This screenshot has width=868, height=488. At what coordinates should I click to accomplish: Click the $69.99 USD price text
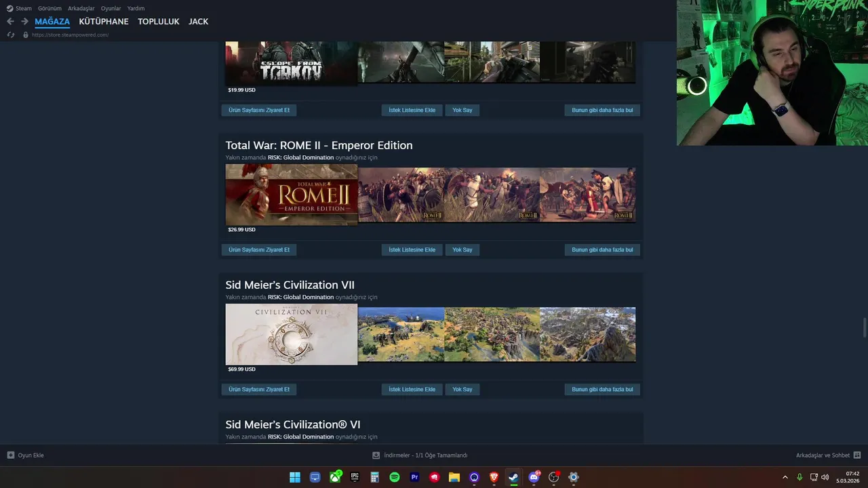241,369
